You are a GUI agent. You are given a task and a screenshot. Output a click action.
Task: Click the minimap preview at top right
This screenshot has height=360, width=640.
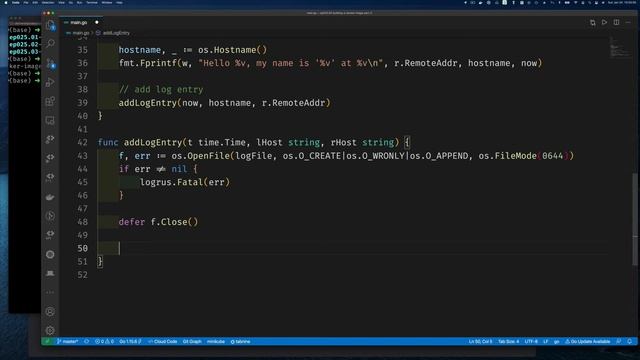(x=620, y=48)
